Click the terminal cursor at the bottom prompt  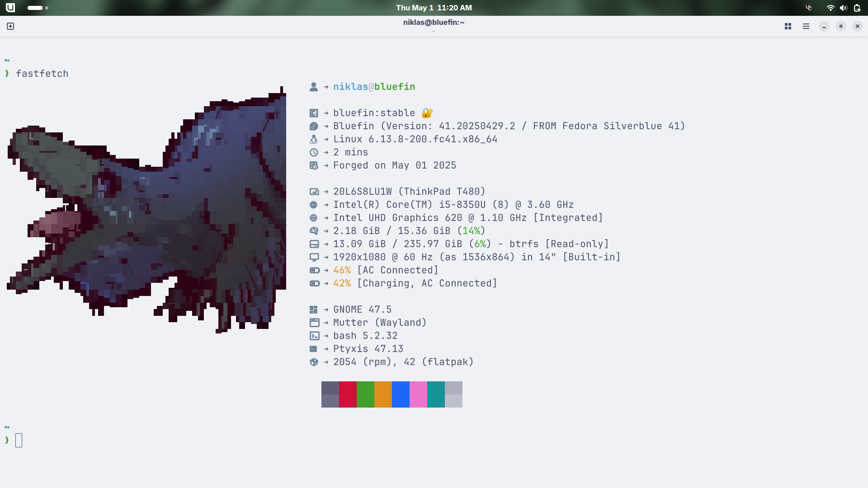pyautogui.click(x=19, y=440)
